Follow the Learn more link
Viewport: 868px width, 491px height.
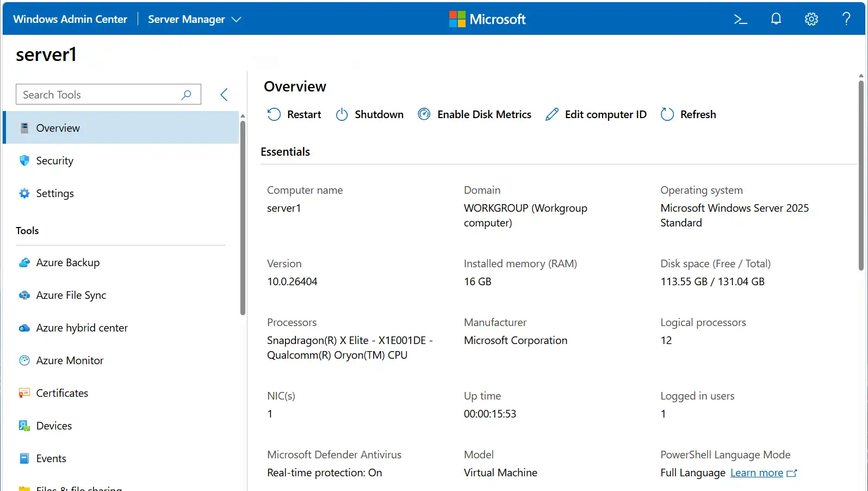tap(757, 472)
